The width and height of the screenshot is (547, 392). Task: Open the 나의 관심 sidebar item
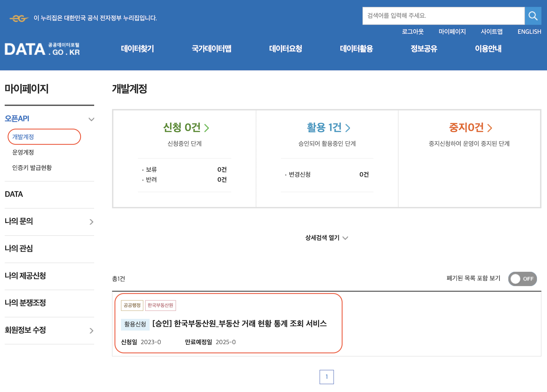[x=19, y=248]
